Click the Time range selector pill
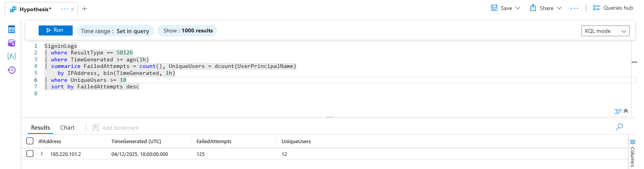 [x=115, y=31]
